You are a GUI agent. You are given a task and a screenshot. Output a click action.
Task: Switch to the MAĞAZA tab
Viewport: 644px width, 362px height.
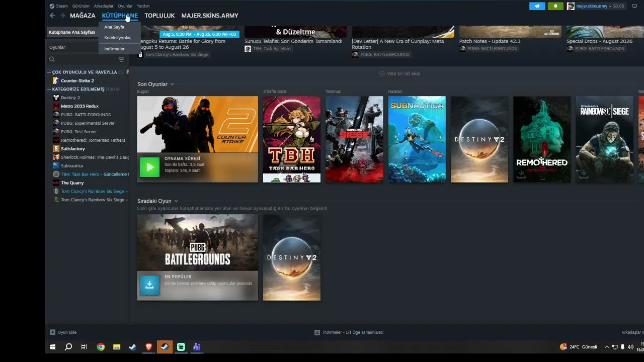click(x=83, y=16)
